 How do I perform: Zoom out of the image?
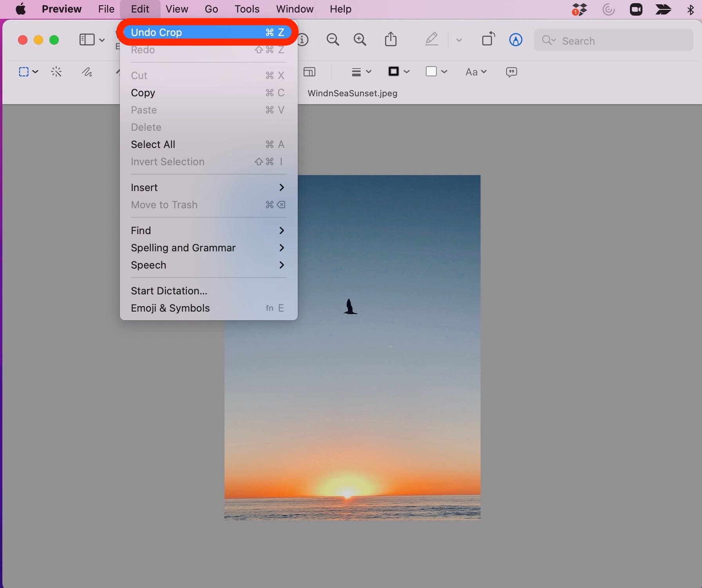click(333, 39)
